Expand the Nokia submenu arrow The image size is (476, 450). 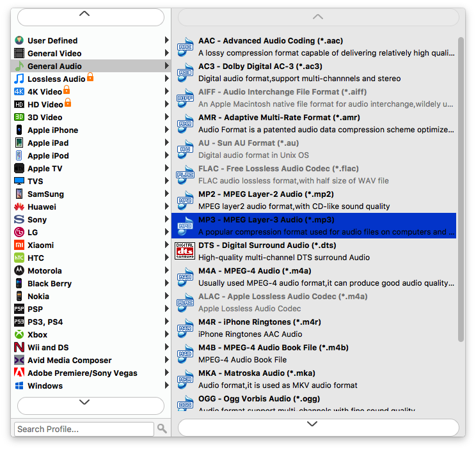(166, 295)
